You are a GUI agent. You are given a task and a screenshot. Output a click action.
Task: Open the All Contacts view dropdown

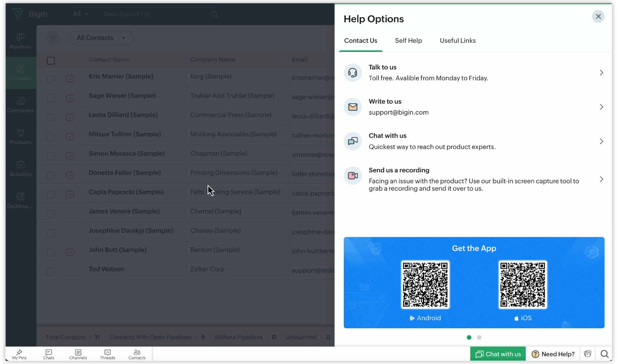pyautogui.click(x=102, y=38)
